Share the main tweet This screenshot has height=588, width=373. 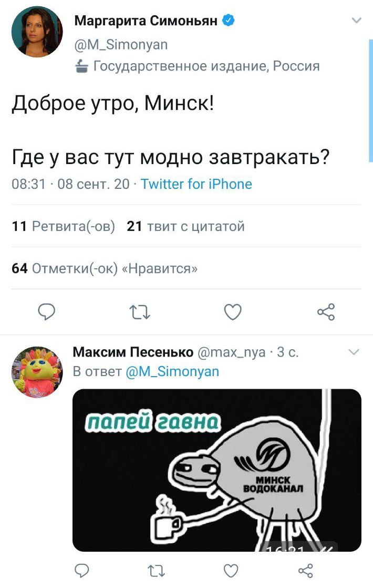click(326, 312)
